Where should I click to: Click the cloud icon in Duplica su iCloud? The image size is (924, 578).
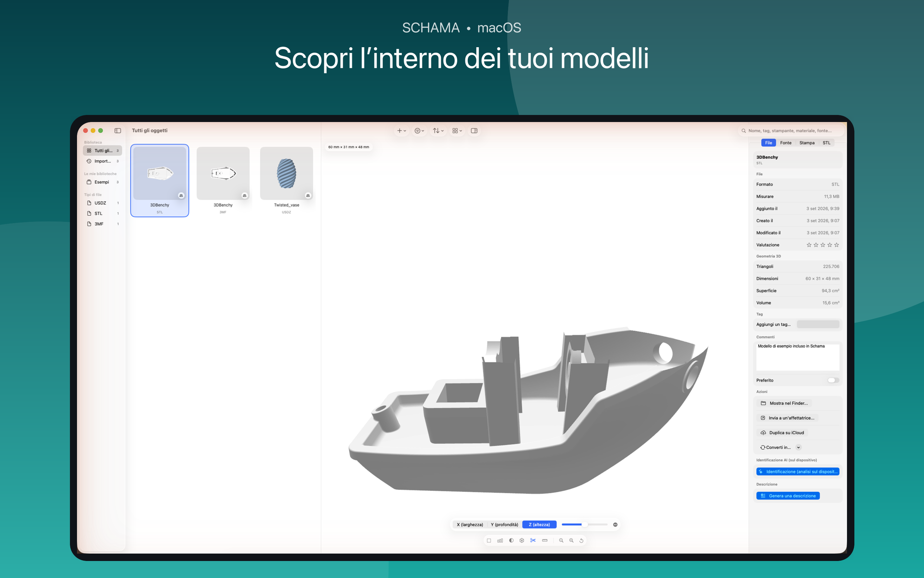(763, 433)
